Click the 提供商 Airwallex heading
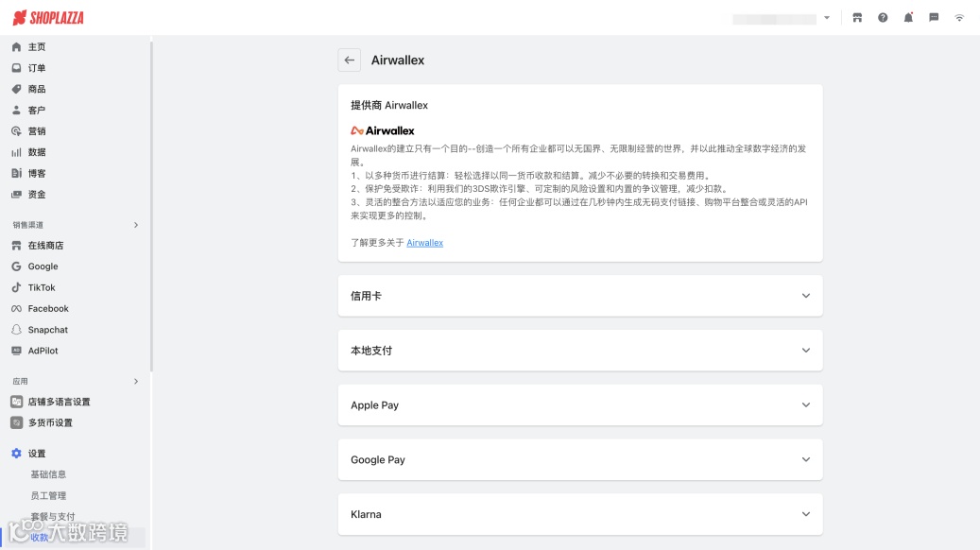The height and width of the screenshot is (550, 980). click(389, 105)
